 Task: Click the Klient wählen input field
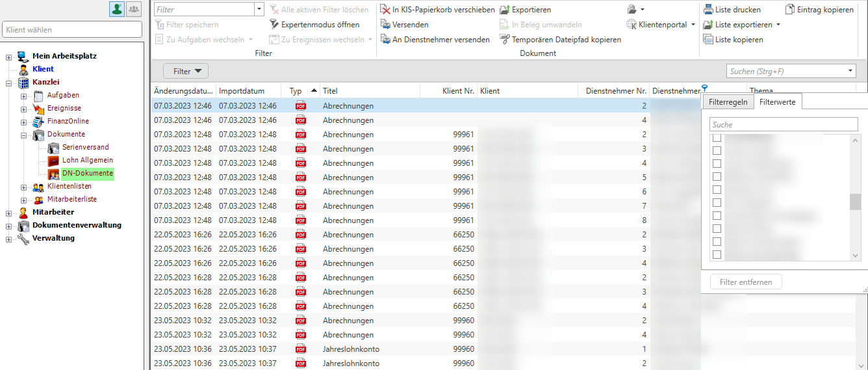pyautogui.click(x=72, y=29)
